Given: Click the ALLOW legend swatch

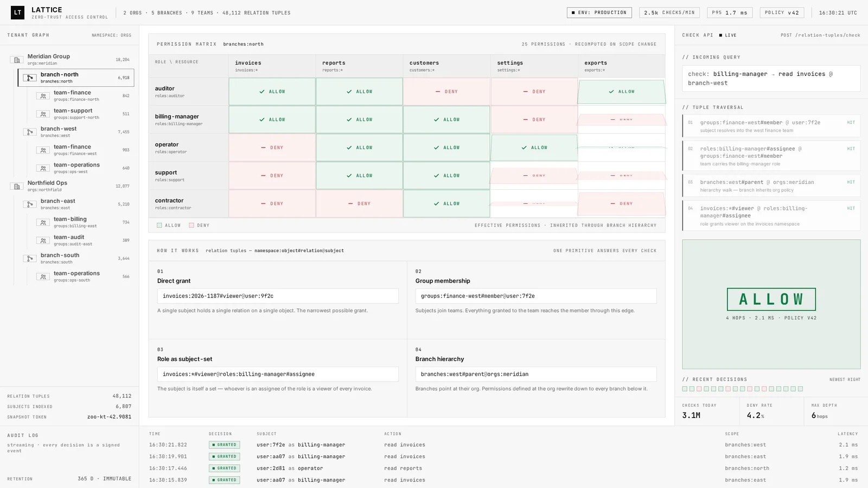Looking at the screenshot, I should tap(159, 225).
